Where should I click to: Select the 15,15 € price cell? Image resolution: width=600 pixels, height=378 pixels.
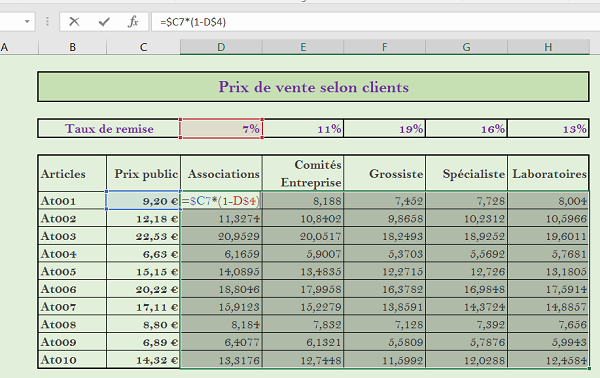click(143, 271)
